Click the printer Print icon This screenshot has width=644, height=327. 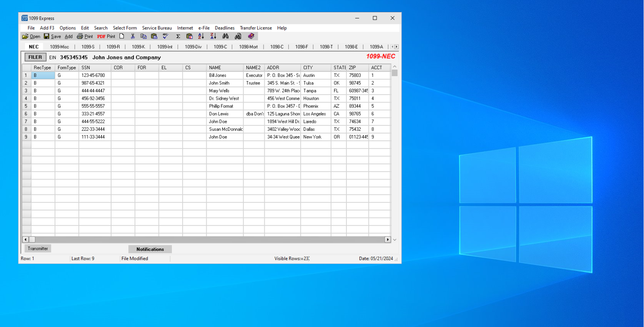coord(80,36)
